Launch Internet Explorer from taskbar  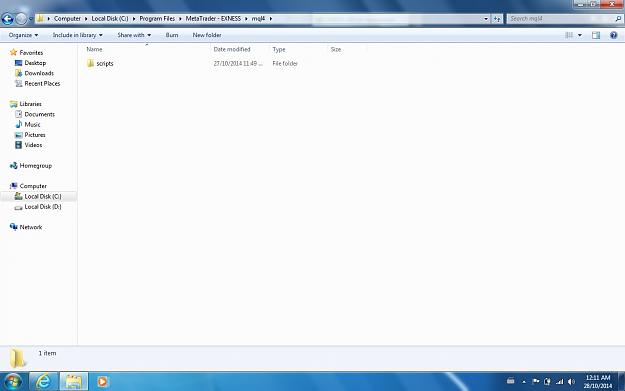43,381
